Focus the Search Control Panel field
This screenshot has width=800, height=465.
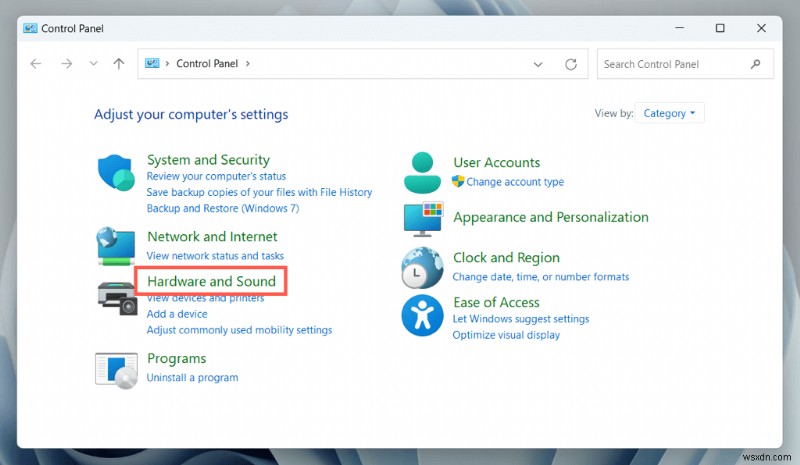685,64
